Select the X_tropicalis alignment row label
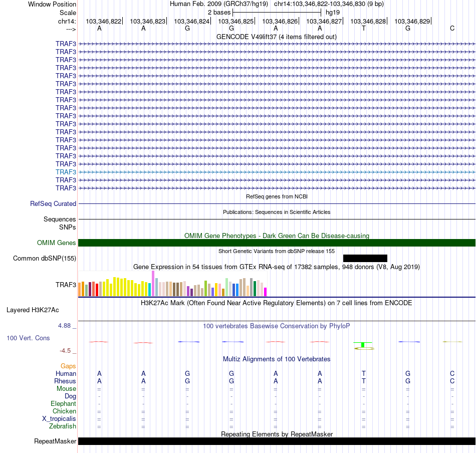Viewport: 476px width, 453px height. (59, 419)
